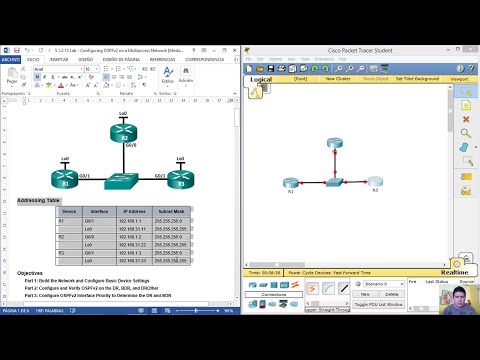Open ARCHIVO tab in Word
Screen dimensions: 480x360
(x=10, y=59)
